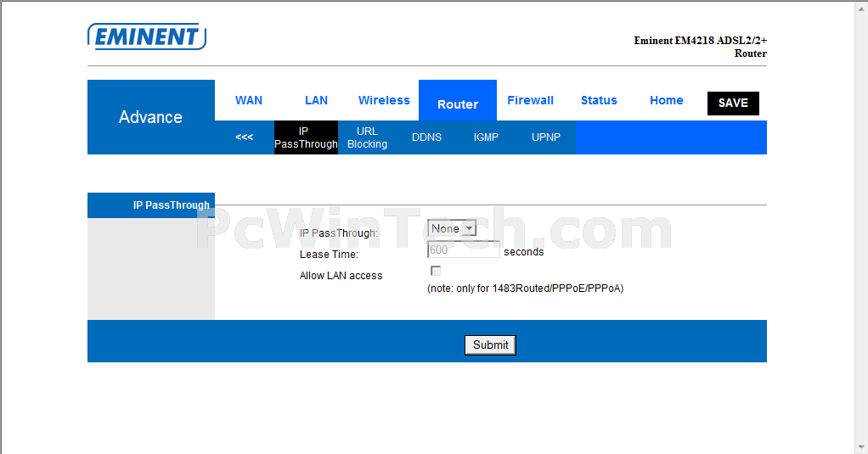Image resolution: width=868 pixels, height=454 pixels.
Task: Open the URL Blocking submenu
Action: point(367,137)
